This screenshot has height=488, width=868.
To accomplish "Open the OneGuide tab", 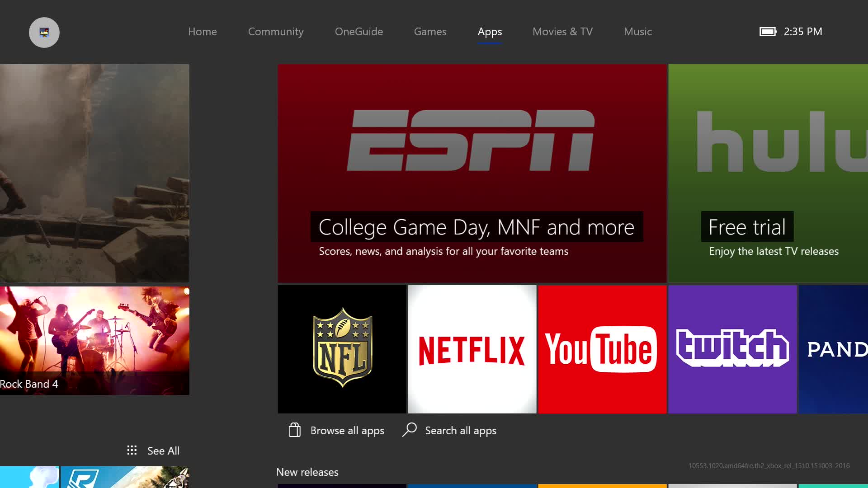I will [359, 32].
